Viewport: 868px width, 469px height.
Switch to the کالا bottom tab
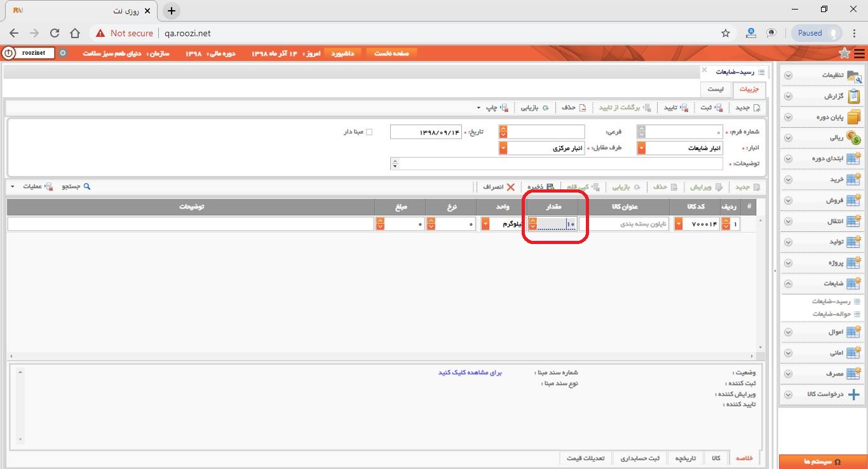[x=716, y=458]
